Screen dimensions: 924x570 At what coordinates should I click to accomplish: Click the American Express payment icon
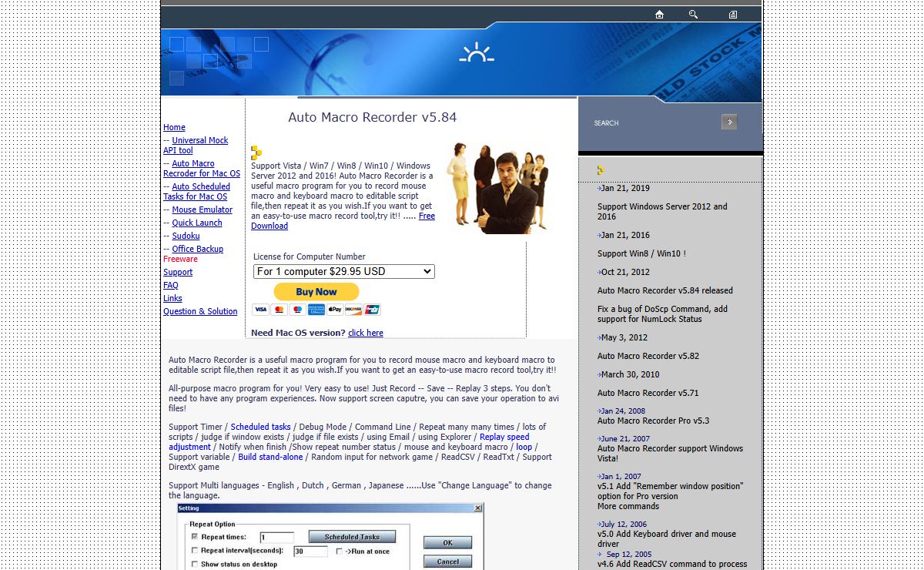click(x=316, y=310)
